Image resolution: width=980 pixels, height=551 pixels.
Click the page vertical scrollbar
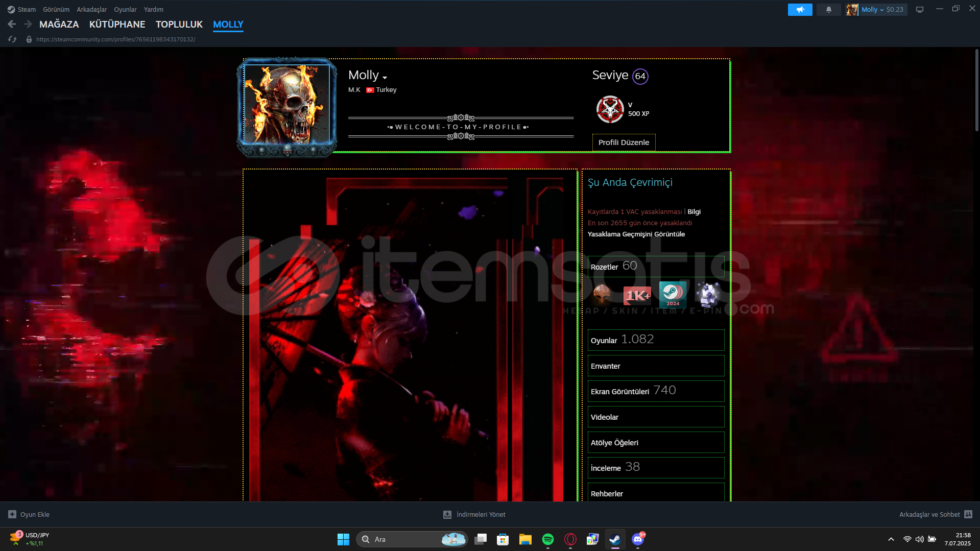point(976,90)
